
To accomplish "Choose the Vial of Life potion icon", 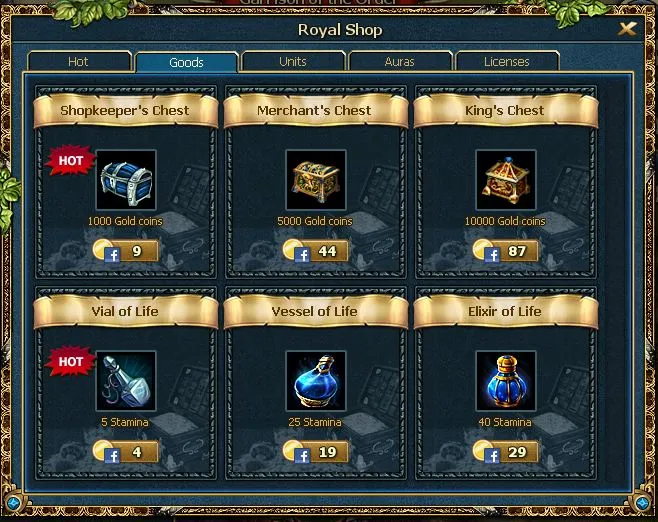I will 126,381.
